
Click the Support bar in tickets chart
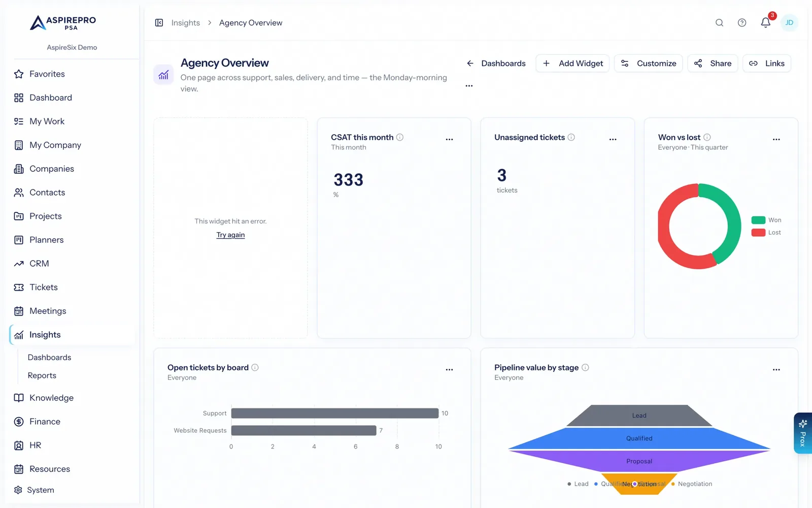(x=335, y=414)
